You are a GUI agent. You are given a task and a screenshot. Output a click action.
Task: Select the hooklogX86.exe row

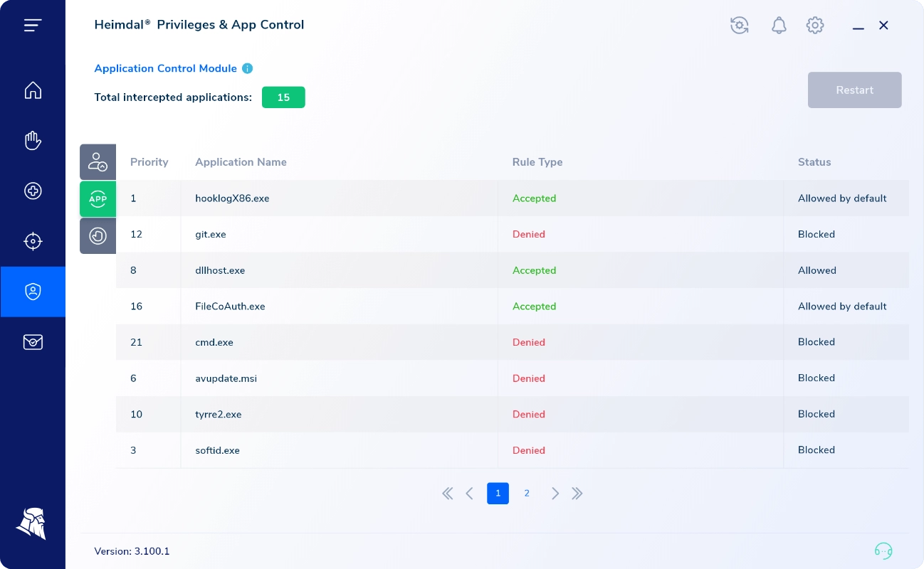(513, 198)
